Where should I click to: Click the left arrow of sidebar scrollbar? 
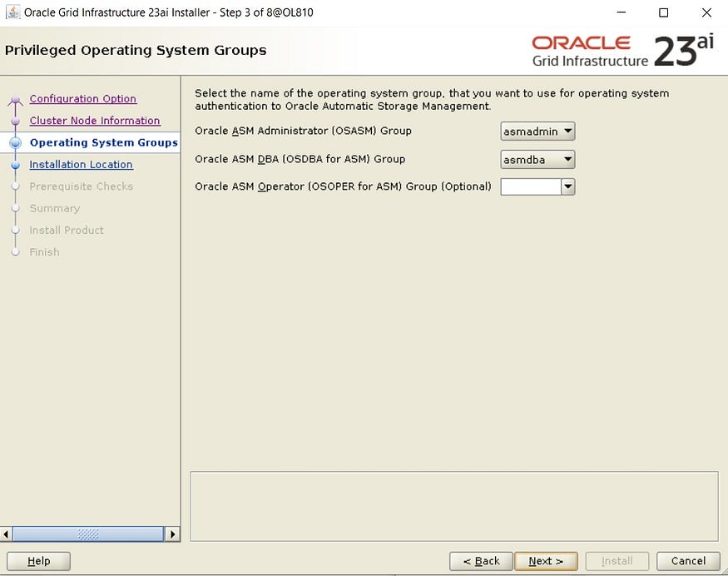6,534
